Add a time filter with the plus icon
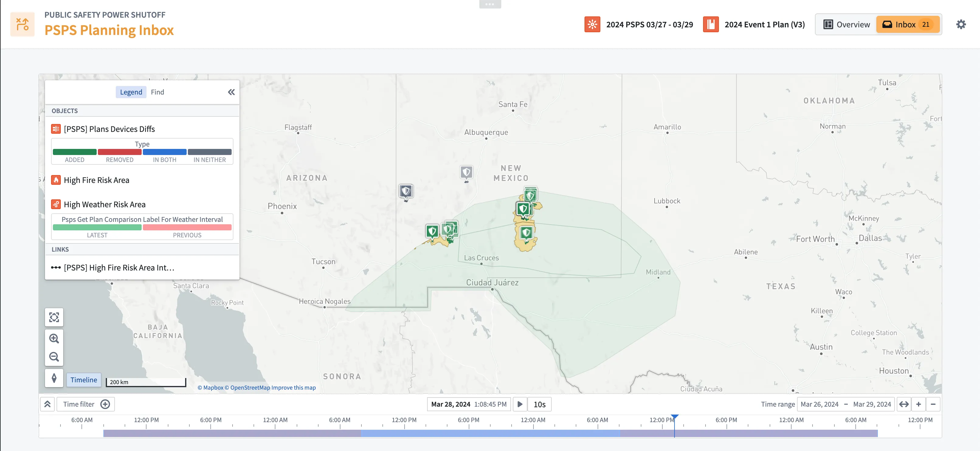The image size is (980, 451). [x=105, y=404]
